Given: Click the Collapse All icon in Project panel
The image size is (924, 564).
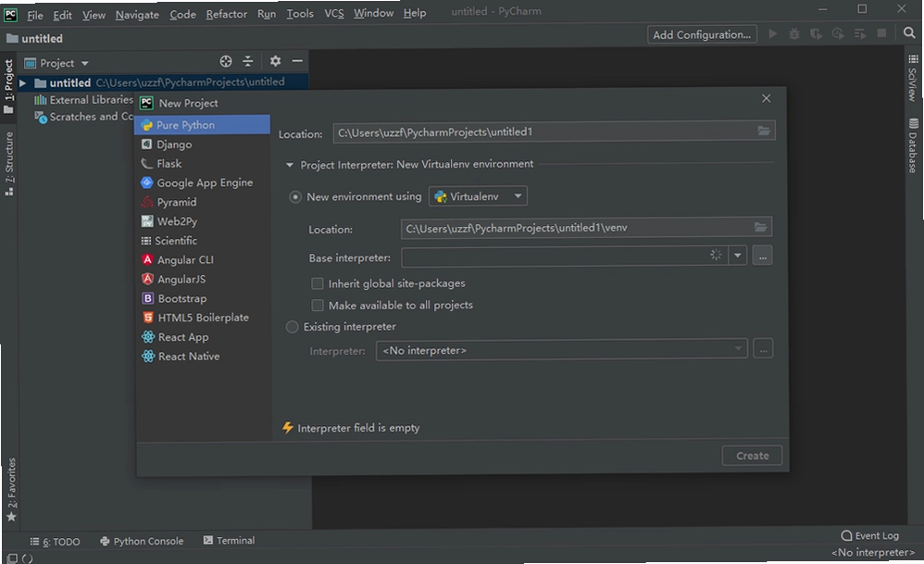Looking at the screenshot, I should [x=247, y=61].
